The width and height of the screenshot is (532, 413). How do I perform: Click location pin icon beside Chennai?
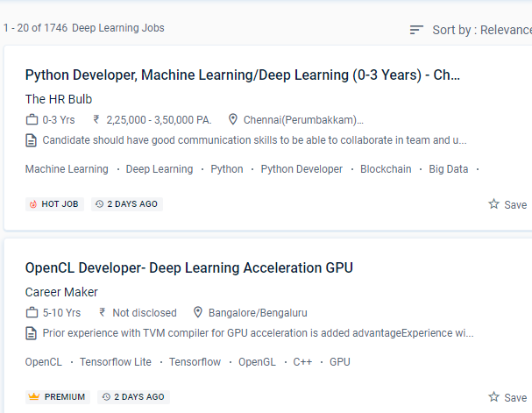(x=233, y=120)
